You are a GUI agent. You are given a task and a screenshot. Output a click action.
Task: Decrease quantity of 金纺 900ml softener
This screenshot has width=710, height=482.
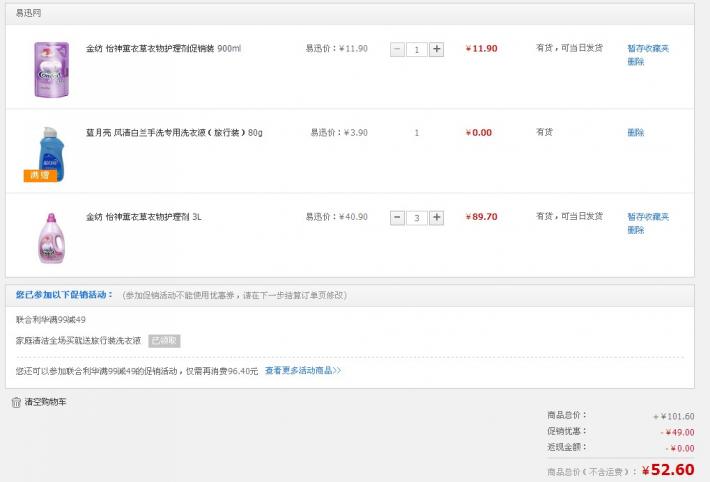coord(397,49)
